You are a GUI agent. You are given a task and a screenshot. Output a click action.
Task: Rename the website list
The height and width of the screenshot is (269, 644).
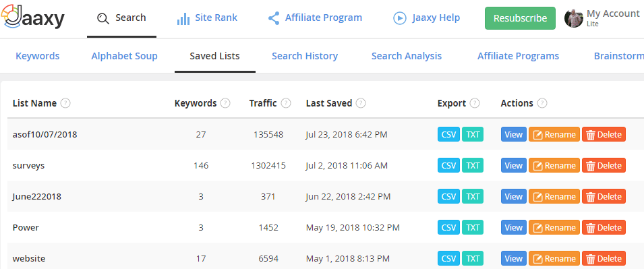click(x=554, y=258)
